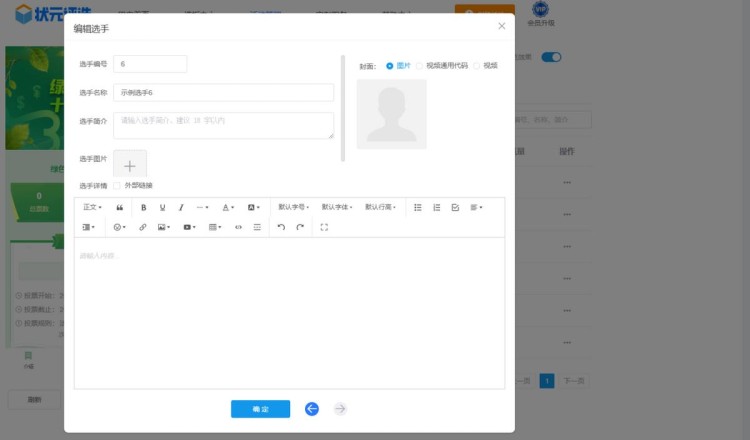Insert a bulleted list
Viewport: 750px width, 440px height.
point(418,208)
